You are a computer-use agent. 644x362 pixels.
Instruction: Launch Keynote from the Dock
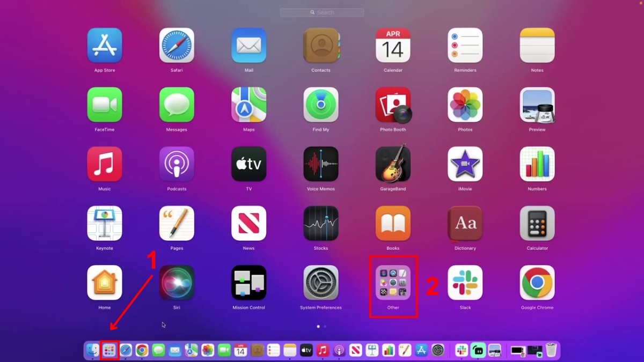pos(372,350)
